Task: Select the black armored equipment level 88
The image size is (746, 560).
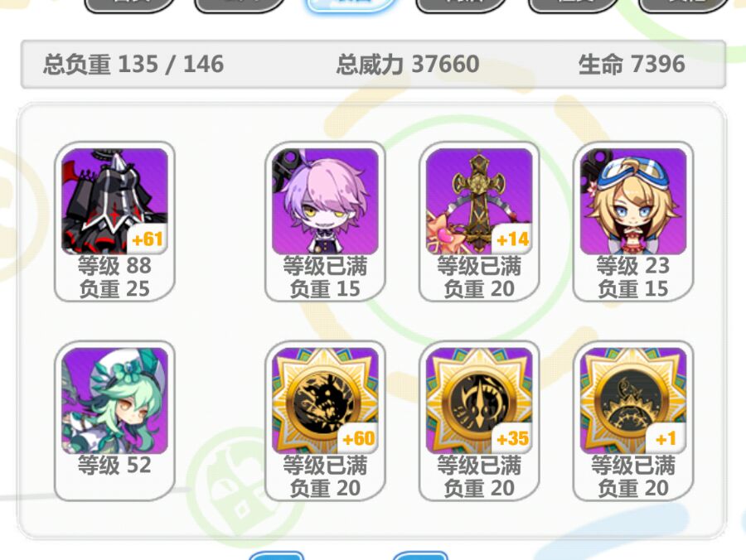Action: 114,201
